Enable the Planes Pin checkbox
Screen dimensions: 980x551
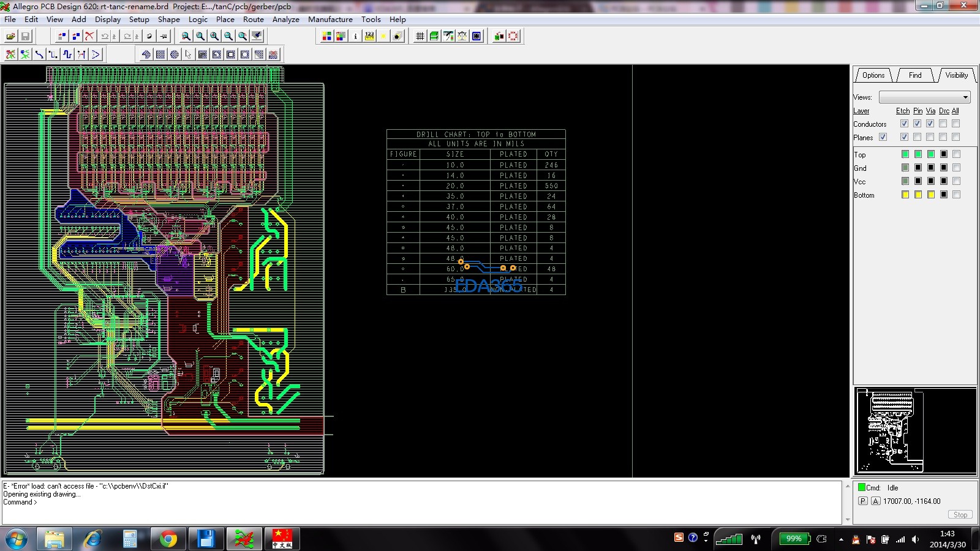pos(917,137)
